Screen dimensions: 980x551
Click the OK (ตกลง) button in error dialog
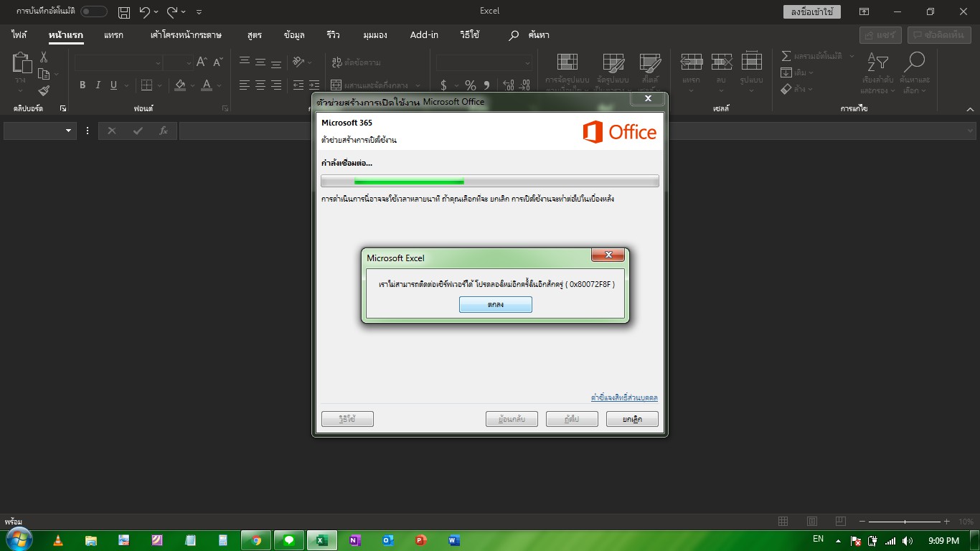496,305
